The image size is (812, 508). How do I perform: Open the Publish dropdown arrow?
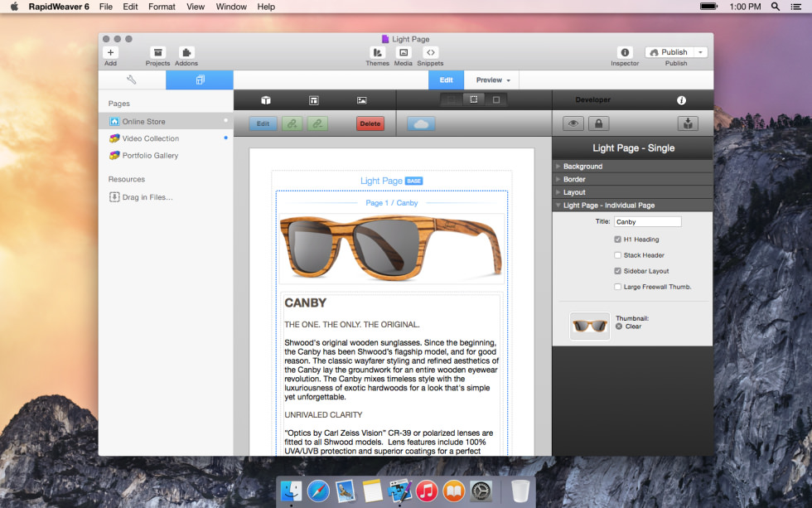tap(701, 52)
